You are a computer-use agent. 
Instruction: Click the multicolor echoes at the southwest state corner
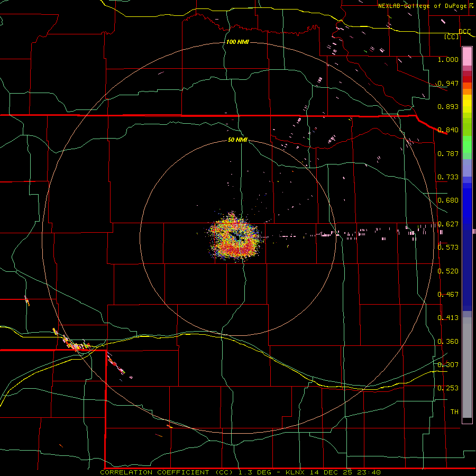pyautogui.click(x=75, y=342)
